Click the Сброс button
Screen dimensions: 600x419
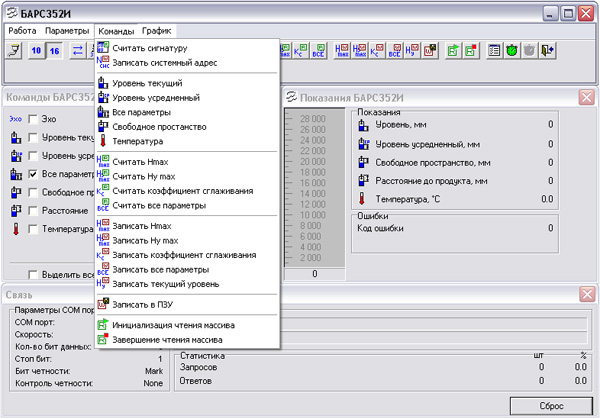(x=551, y=406)
